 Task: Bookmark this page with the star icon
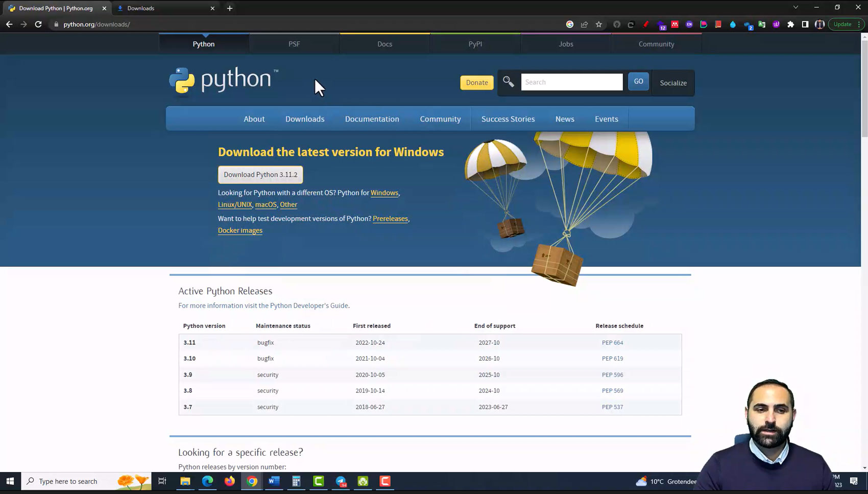coord(599,24)
